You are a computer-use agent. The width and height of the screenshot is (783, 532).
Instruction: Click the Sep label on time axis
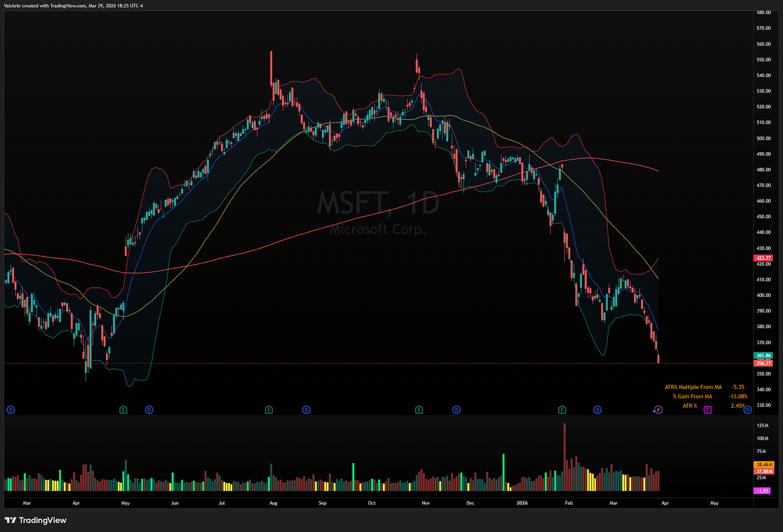point(322,503)
